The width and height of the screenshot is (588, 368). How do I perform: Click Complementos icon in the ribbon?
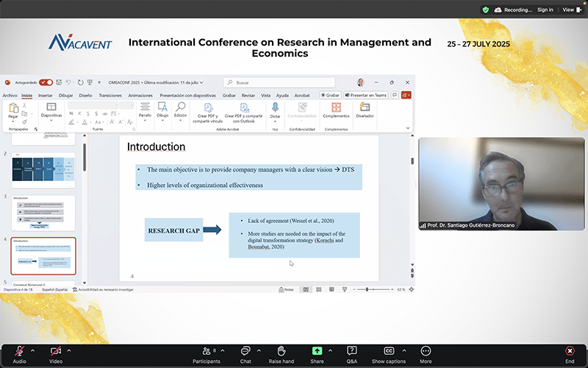click(x=336, y=108)
